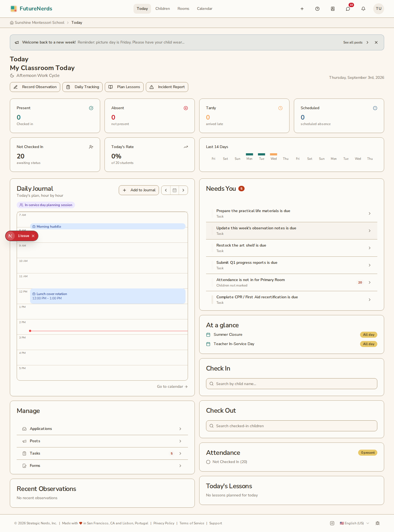Open the Instagram icon in footer
This screenshot has width=394, height=532.
[332, 523]
